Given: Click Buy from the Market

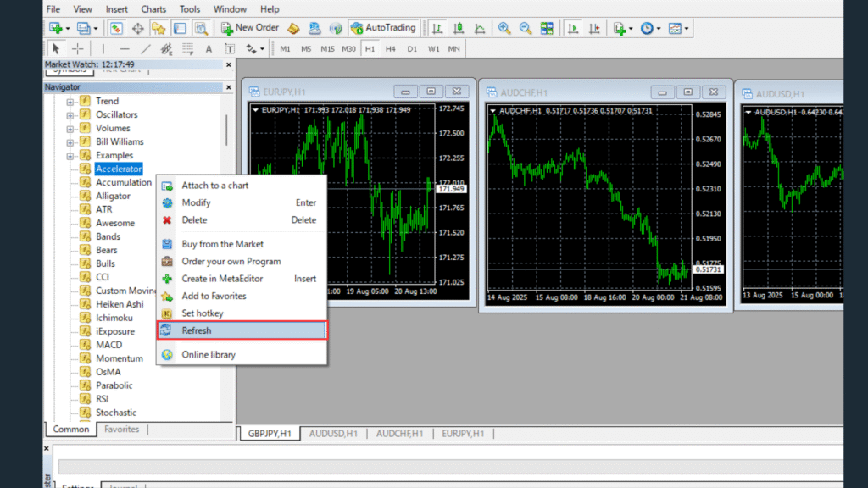Looking at the screenshot, I should pyautogui.click(x=242, y=244).
